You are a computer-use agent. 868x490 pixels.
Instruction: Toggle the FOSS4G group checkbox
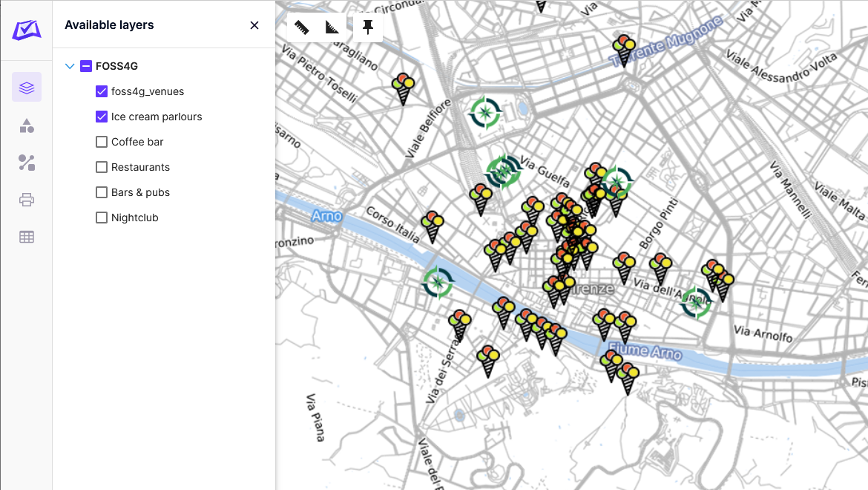tap(85, 66)
